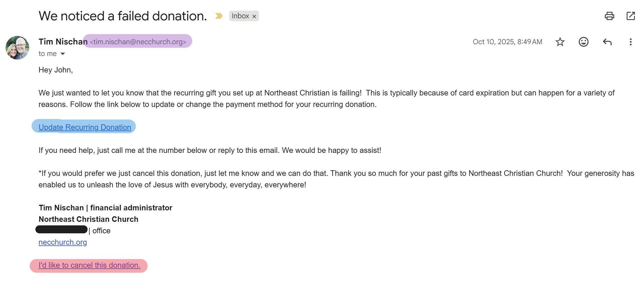Open the Update Recurring Donation link
Image resolution: width=644 pixels, height=284 pixels.
[85, 127]
